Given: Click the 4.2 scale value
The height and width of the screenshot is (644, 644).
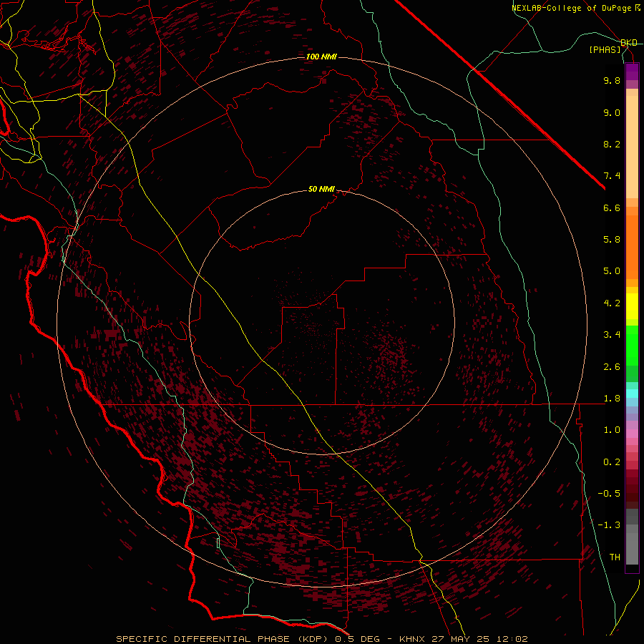Looking at the screenshot, I should point(612,303).
